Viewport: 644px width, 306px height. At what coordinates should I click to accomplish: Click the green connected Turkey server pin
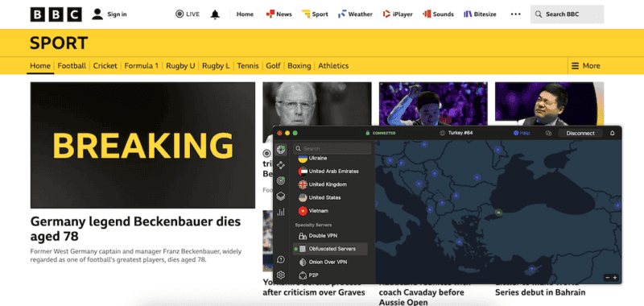[498, 213]
